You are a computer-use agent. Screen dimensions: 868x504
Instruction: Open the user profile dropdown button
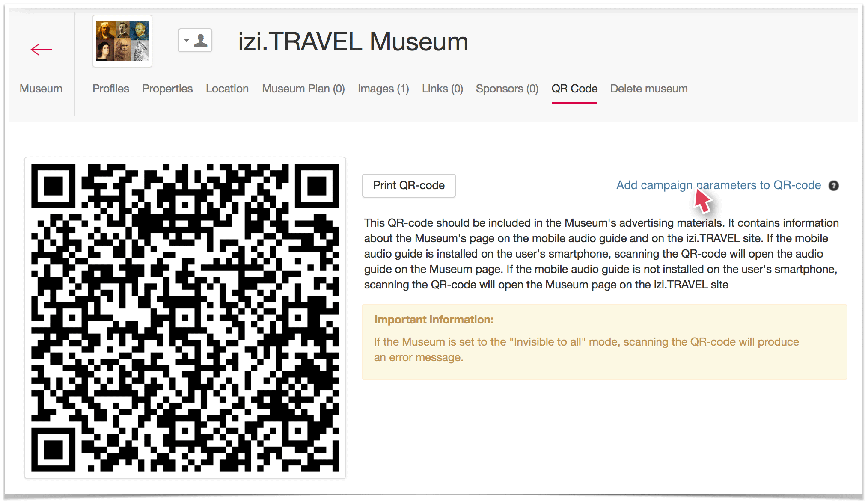coord(195,41)
